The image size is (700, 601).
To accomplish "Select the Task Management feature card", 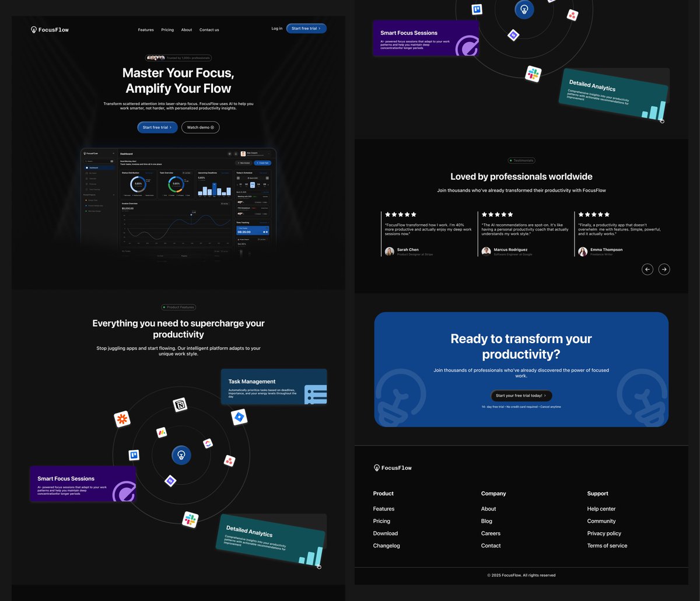I will coord(274,387).
